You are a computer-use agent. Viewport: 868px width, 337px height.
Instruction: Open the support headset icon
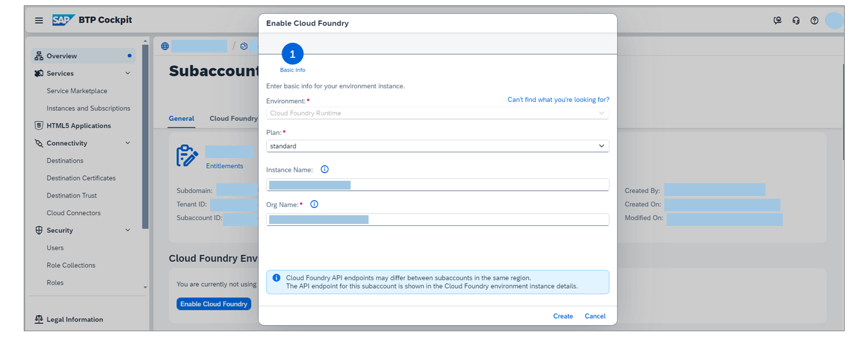(796, 21)
